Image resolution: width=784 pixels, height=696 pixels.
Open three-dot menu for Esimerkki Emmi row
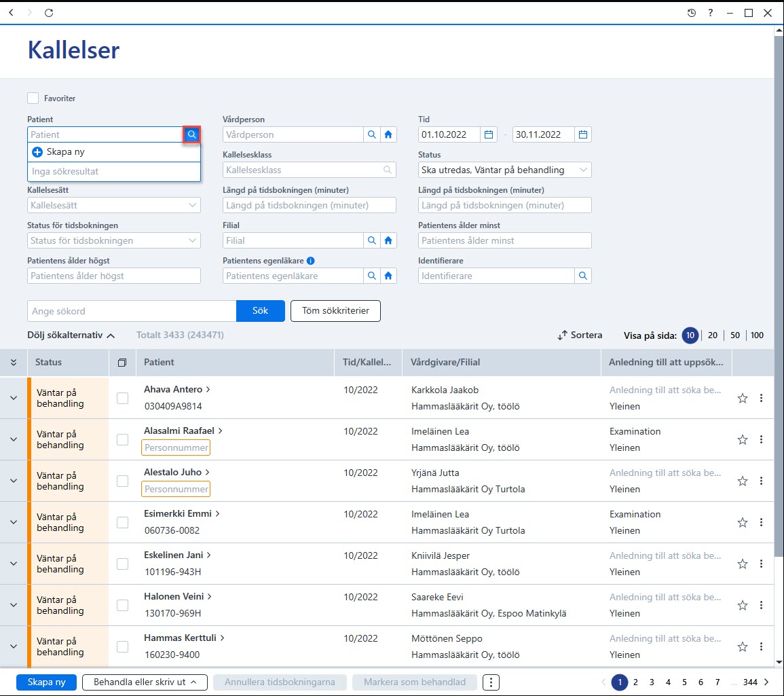(x=761, y=522)
